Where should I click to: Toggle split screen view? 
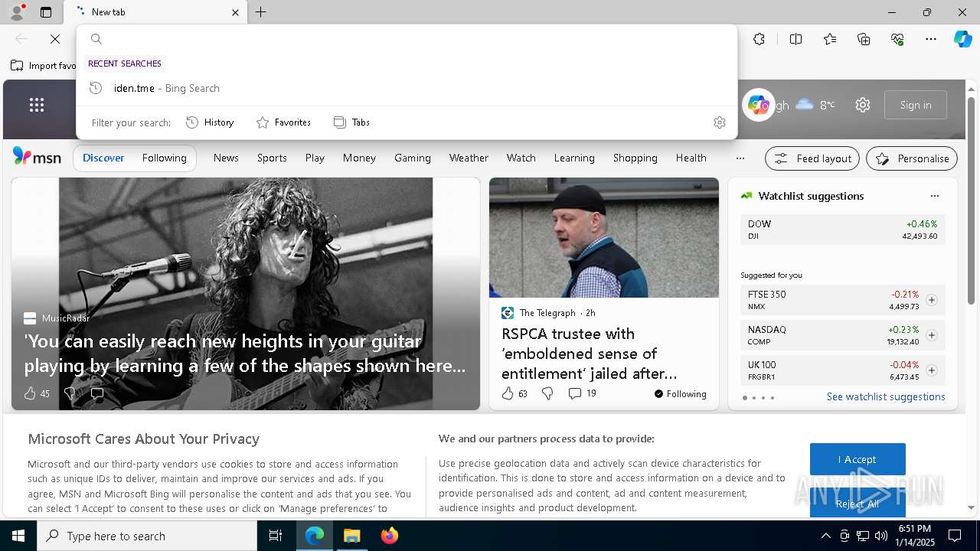(x=795, y=39)
